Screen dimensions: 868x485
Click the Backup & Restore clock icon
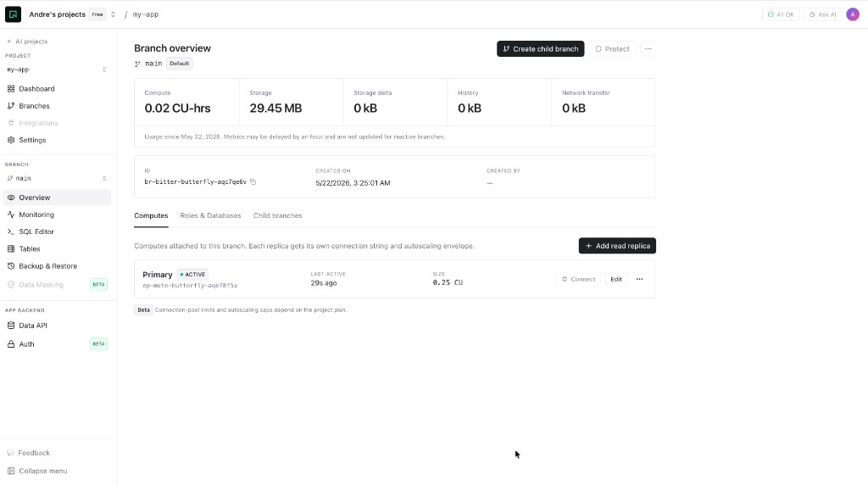(11, 266)
